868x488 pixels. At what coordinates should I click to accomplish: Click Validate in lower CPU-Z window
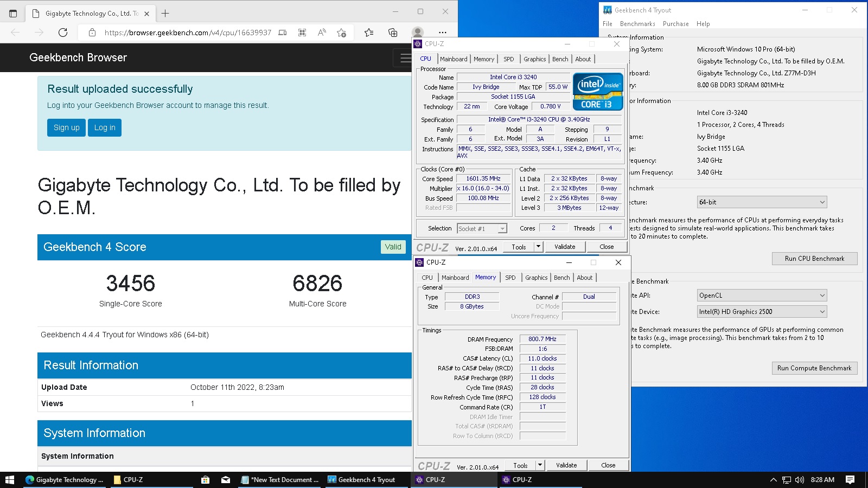click(566, 465)
